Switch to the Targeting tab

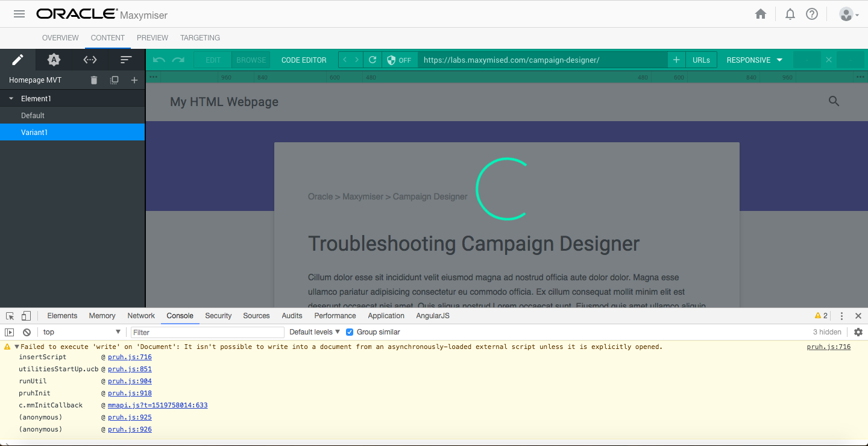(x=200, y=37)
